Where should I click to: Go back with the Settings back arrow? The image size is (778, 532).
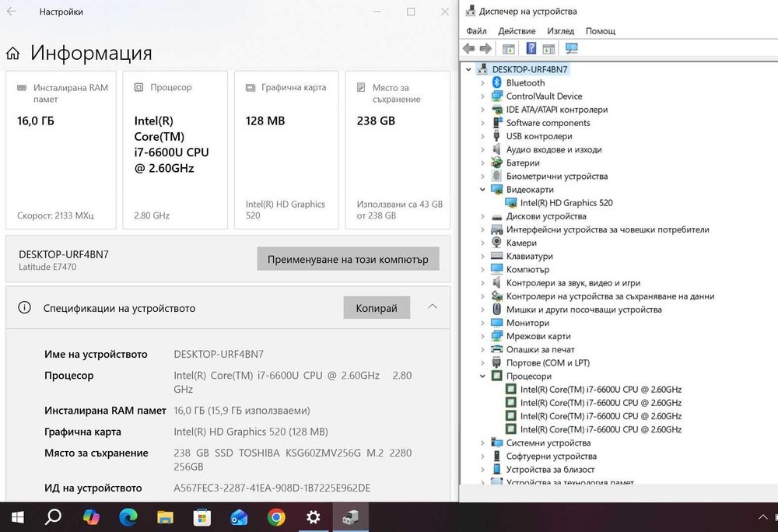point(12,12)
